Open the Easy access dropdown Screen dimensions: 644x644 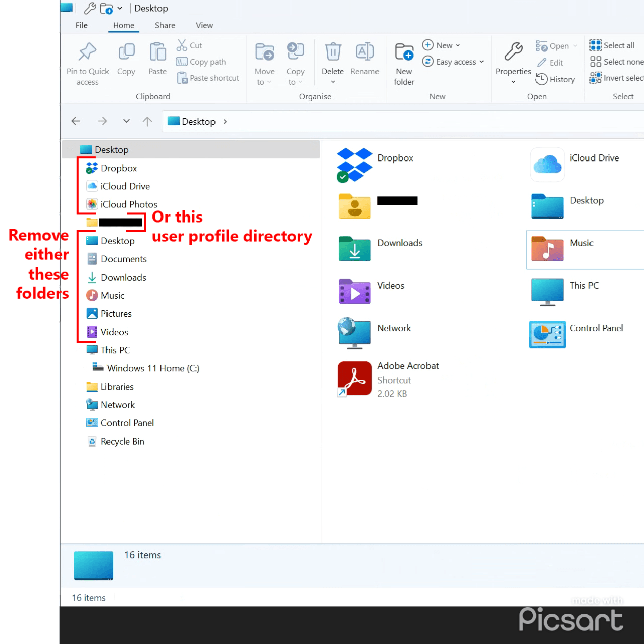[x=453, y=62]
